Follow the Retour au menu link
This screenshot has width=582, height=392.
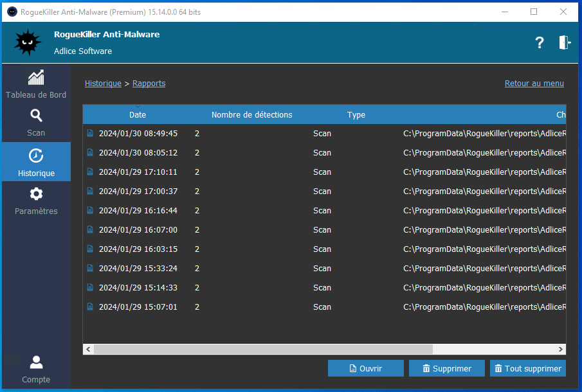pyautogui.click(x=534, y=84)
